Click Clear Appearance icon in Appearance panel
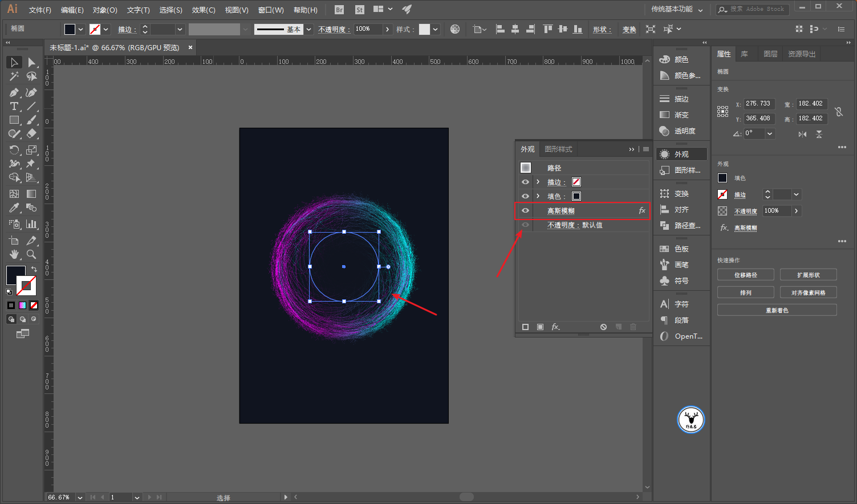Viewport: 857px width, 504px height. [603, 327]
